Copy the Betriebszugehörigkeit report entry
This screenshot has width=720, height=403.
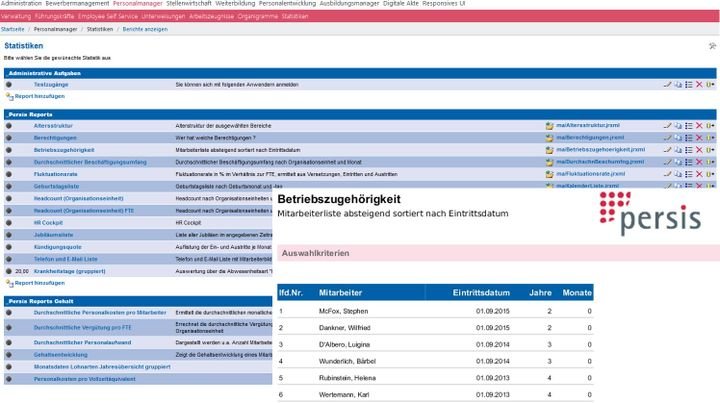[678, 150]
